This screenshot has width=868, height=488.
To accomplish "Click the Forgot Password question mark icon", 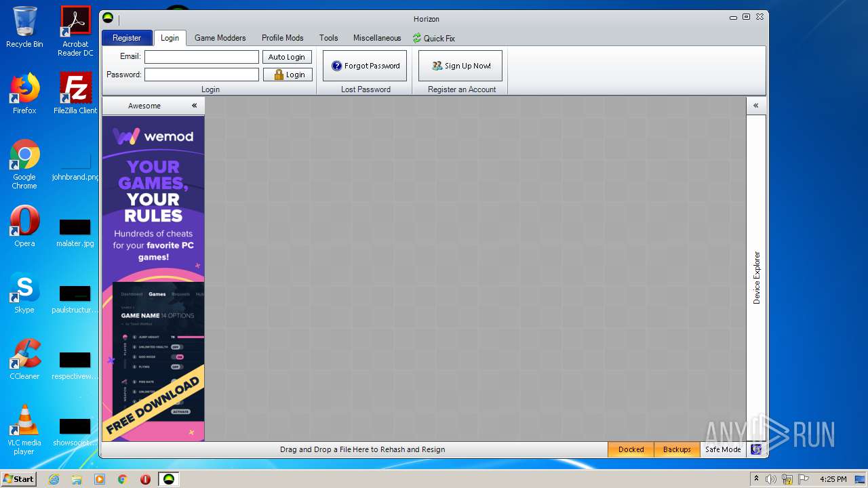I will tap(337, 66).
